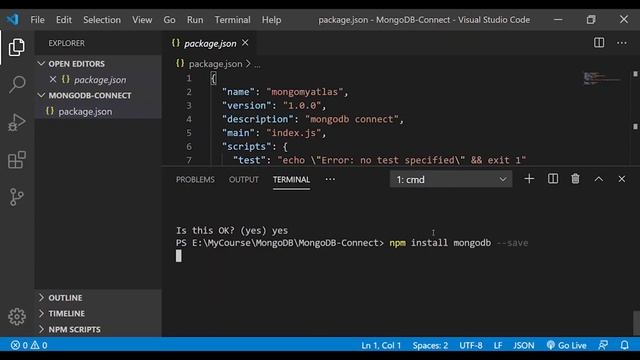
Task: Open the File menu
Action: (x=37, y=20)
